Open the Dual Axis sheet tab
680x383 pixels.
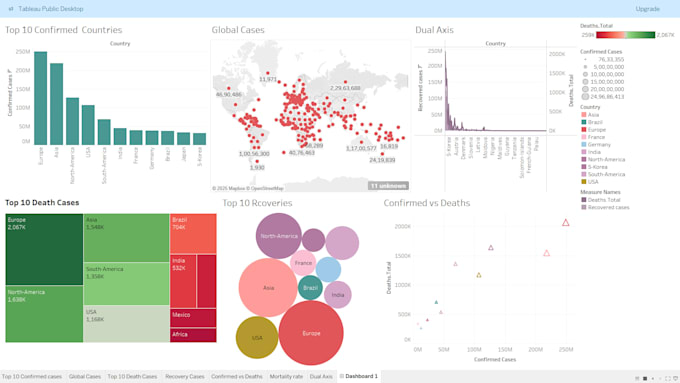[x=321, y=376]
